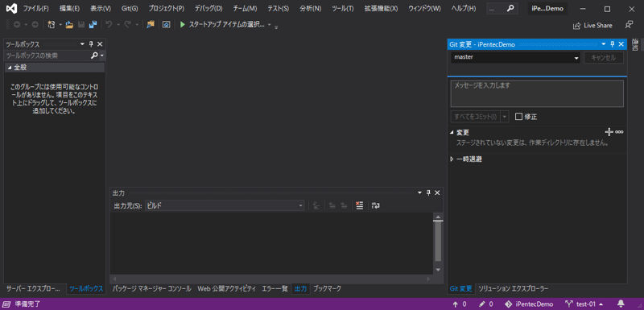
Task: Click the save all icon
Action: [93, 25]
